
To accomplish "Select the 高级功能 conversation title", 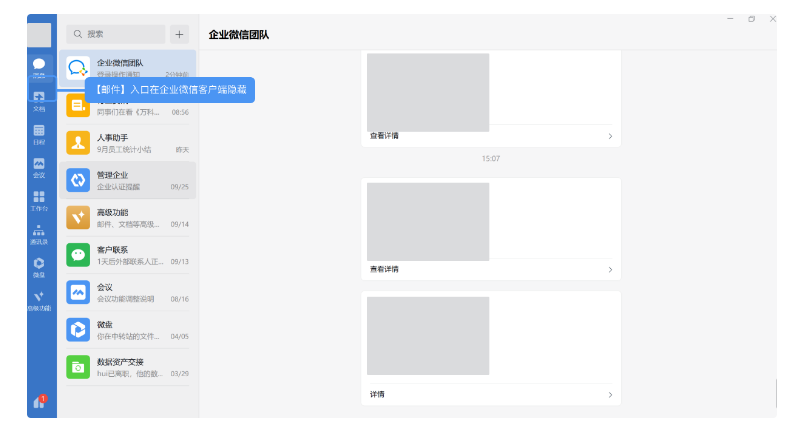I will point(113,212).
